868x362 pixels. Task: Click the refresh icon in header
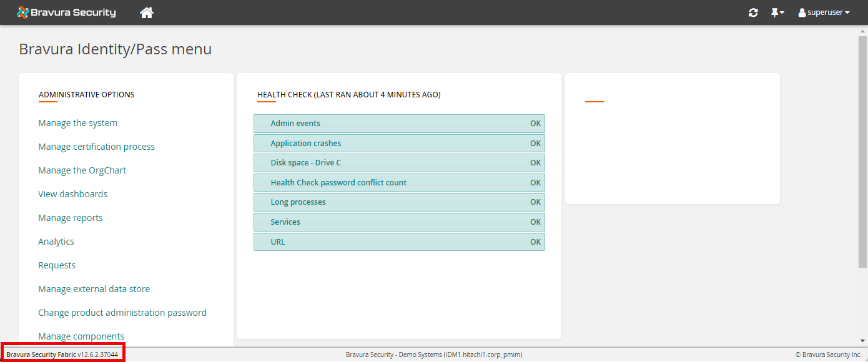753,12
